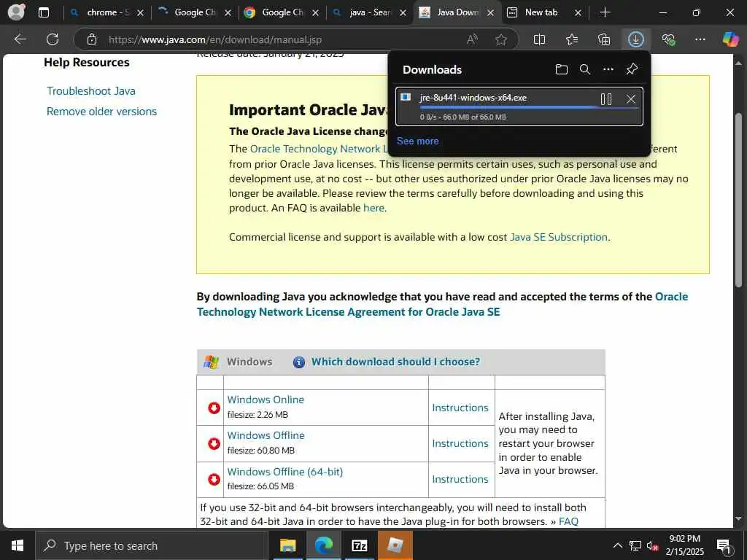
Task: Close the New tab tab
Action: tap(578, 13)
